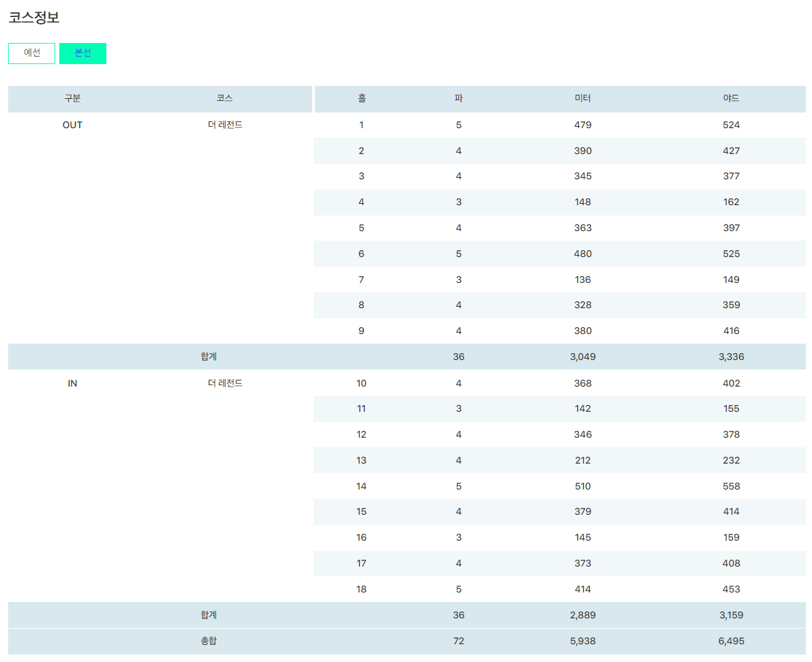Screen dimensions: 812x662
Task: Click yard value 416 for hole 9
Action: tap(732, 331)
